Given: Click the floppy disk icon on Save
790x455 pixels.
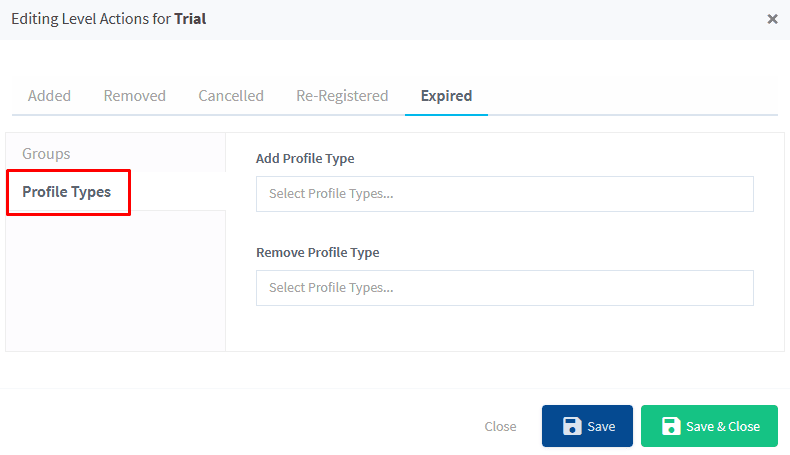Looking at the screenshot, I should [572, 426].
